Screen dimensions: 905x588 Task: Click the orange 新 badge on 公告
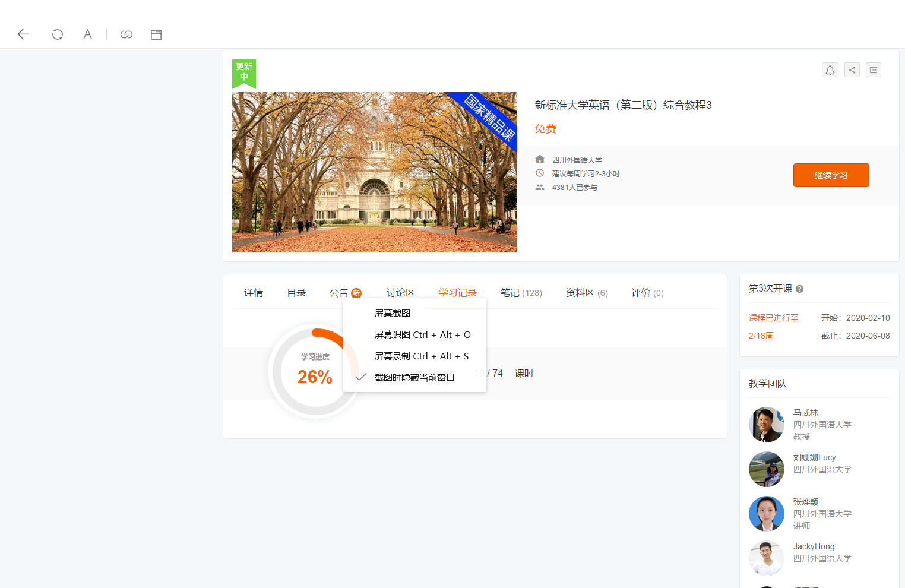[x=356, y=293]
